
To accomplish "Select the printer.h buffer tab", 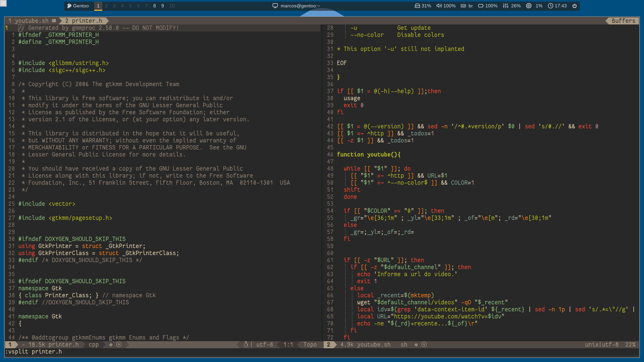I will [87, 21].
